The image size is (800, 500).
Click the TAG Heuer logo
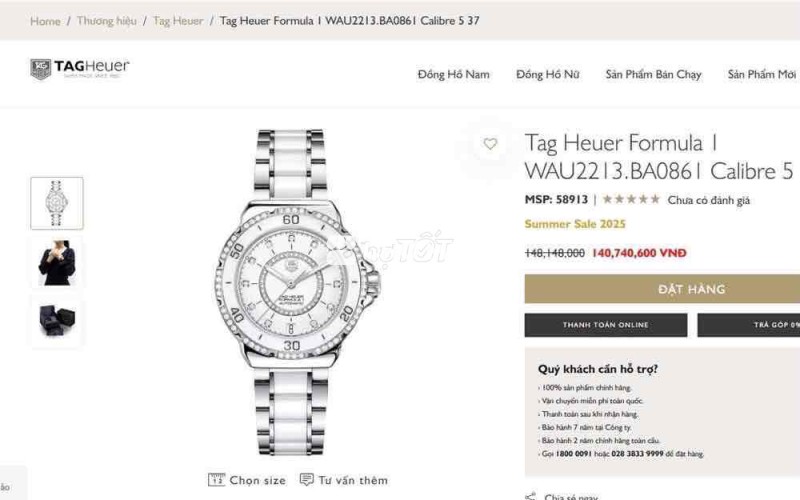80,69
